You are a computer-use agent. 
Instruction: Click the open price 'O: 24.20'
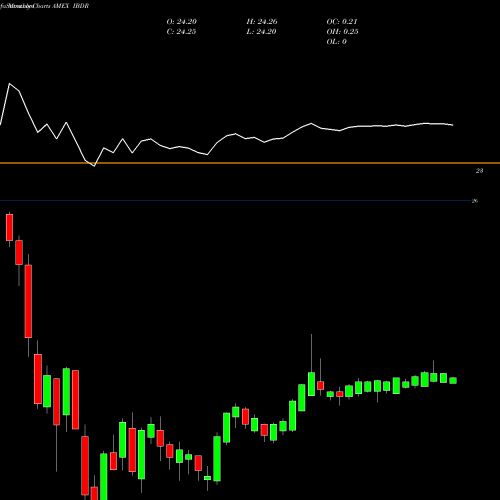tap(182, 22)
